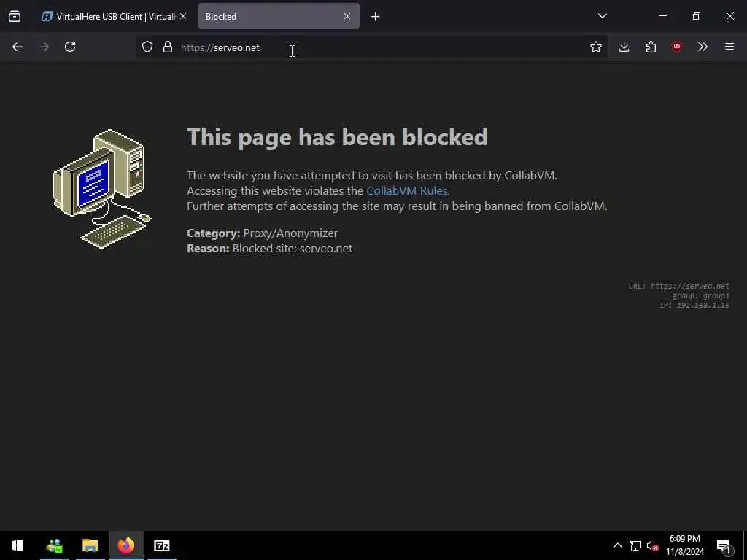
Task: Close the Firefox window
Action: click(x=729, y=16)
